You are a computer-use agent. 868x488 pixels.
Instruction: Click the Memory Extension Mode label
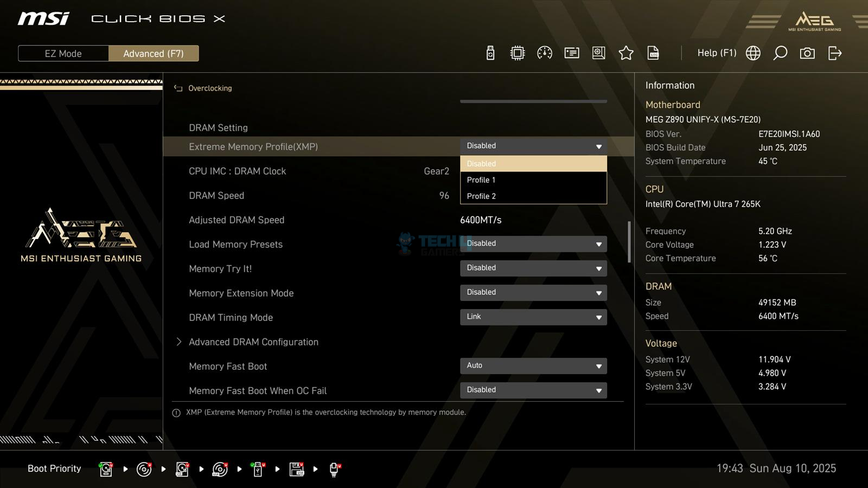(241, 293)
